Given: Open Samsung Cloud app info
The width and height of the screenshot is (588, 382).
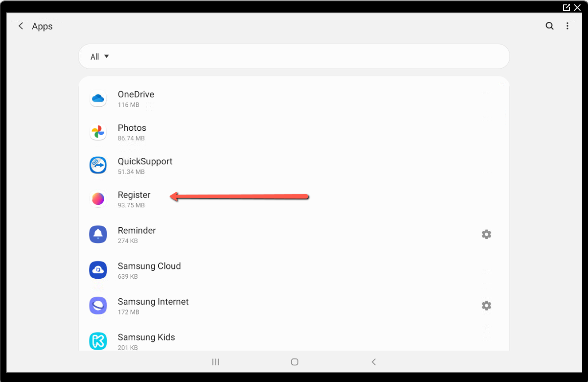Looking at the screenshot, I should (294, 270).
